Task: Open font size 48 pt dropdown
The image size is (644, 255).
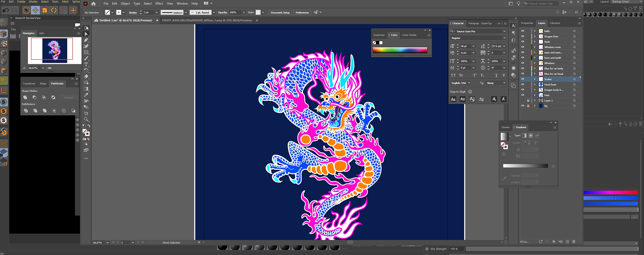Action: click(473, 46)
